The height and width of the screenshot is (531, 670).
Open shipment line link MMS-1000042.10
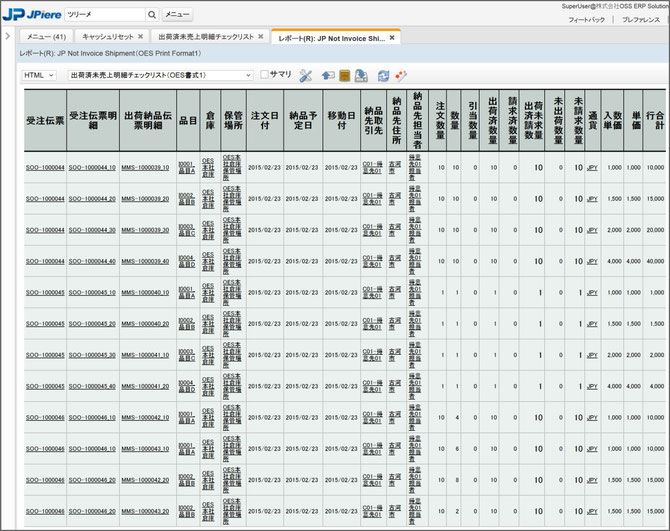click(145, 417)
